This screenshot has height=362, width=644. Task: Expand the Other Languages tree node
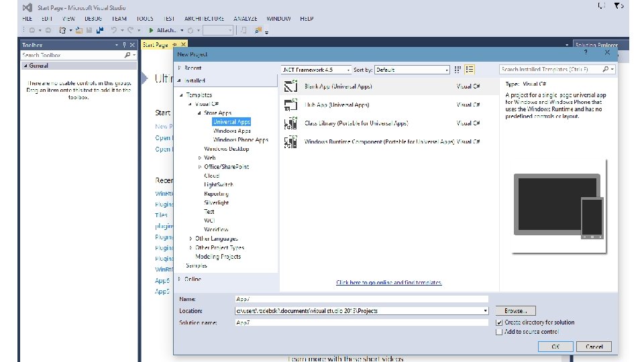(191, 239)
